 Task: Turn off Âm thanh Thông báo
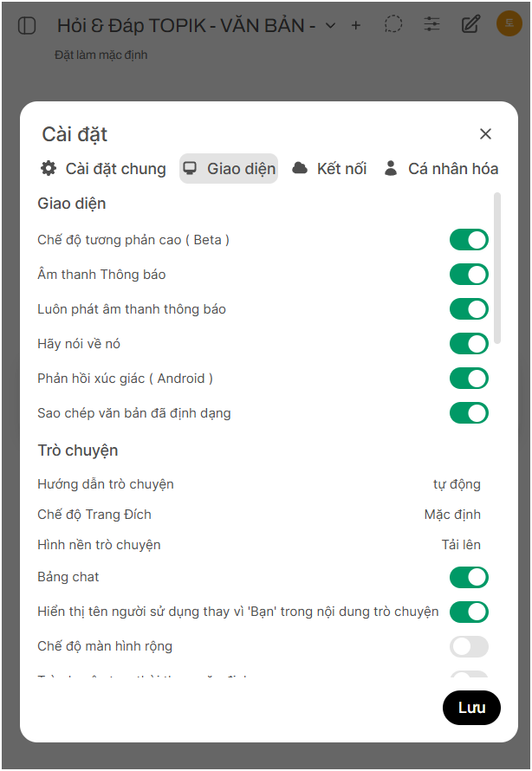coord(469,275)
